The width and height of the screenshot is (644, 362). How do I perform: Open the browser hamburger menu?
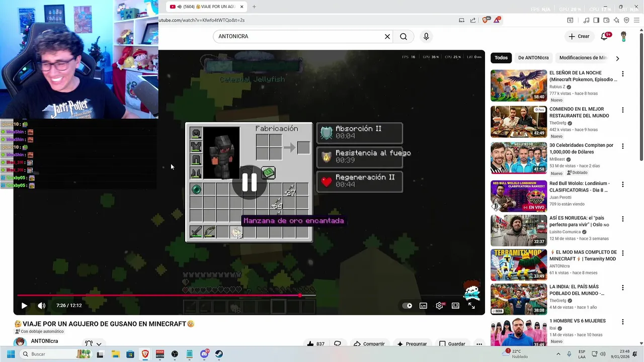point(636,20)
